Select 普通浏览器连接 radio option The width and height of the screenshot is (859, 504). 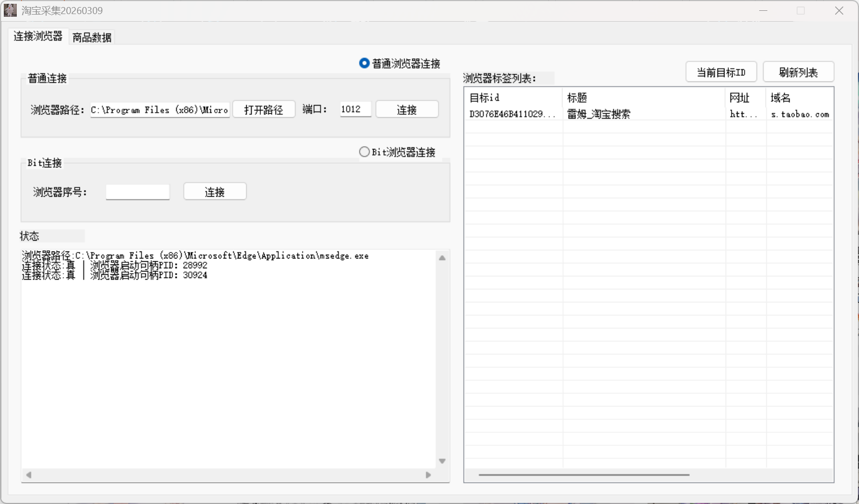[364, 63]
